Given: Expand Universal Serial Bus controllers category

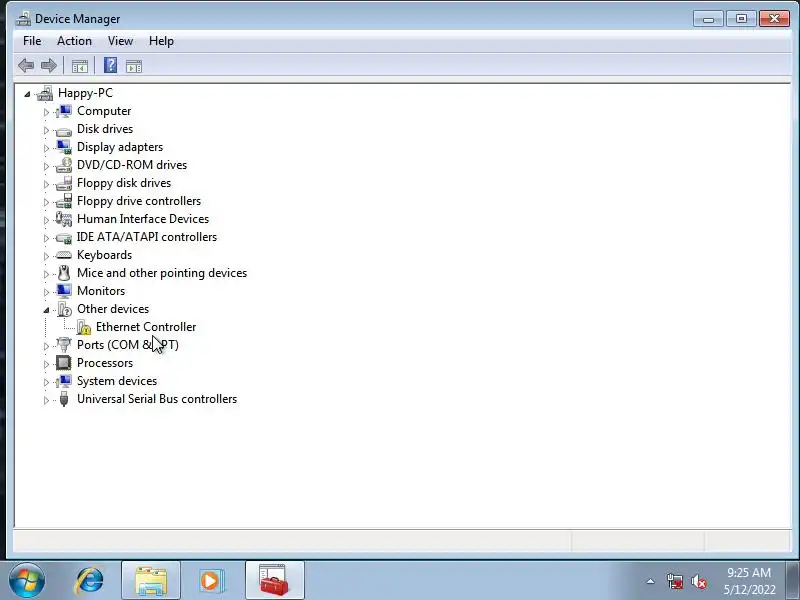Looking at the screenshot, I should click(46, 400).
